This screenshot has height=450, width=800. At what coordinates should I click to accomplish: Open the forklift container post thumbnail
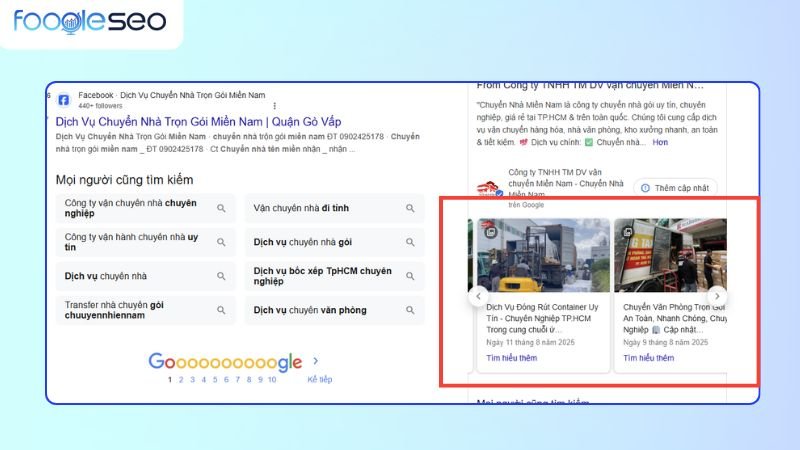[542, 253]
